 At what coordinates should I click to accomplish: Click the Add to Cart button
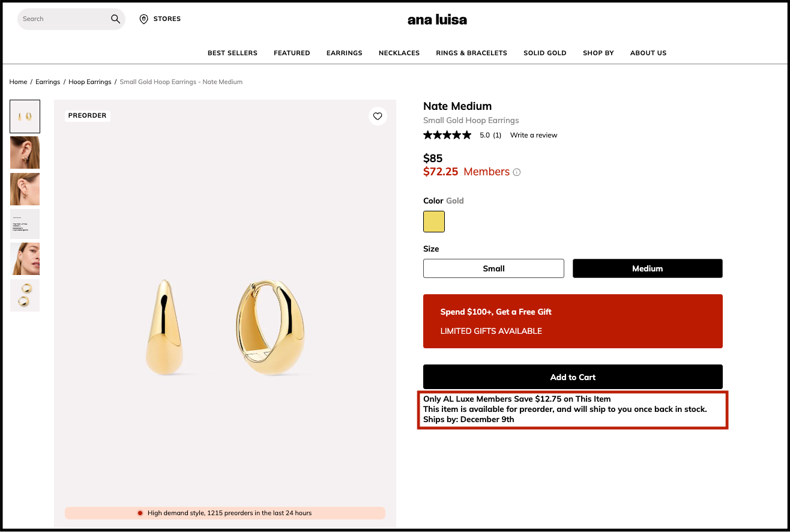pos(573,377)
